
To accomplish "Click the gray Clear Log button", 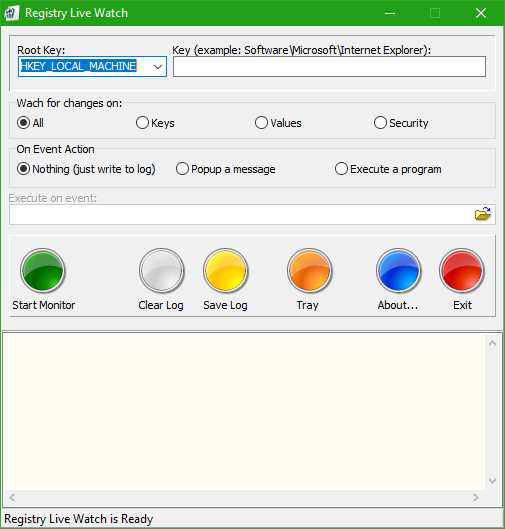I will [162, 271].
